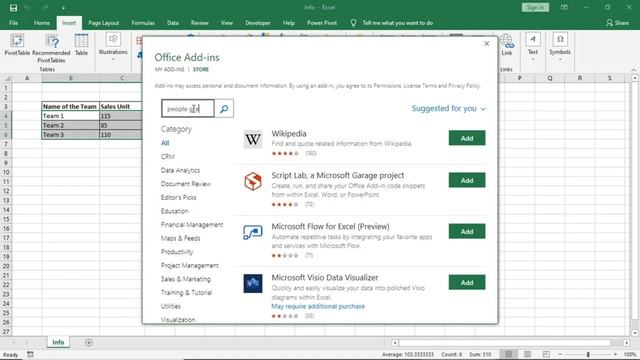Viewport: 640px width, 360px height.
Task: Click the Undo arrow in the quick access toolbar
Action: tap(28, 8)
